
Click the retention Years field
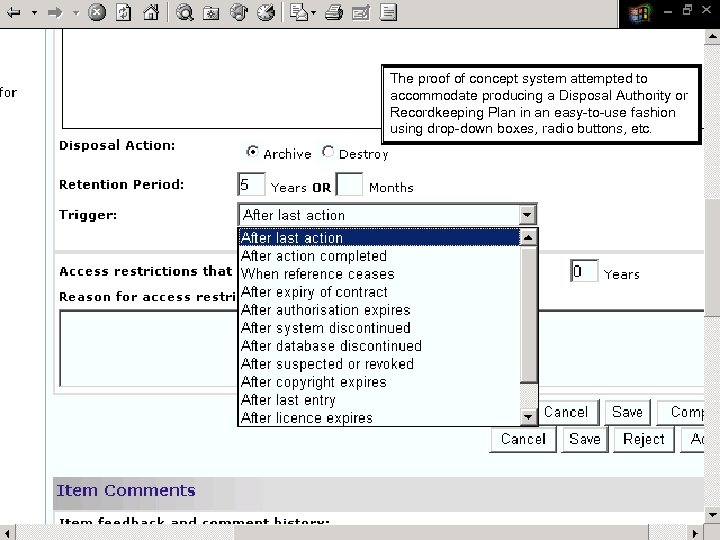point(251,184)
